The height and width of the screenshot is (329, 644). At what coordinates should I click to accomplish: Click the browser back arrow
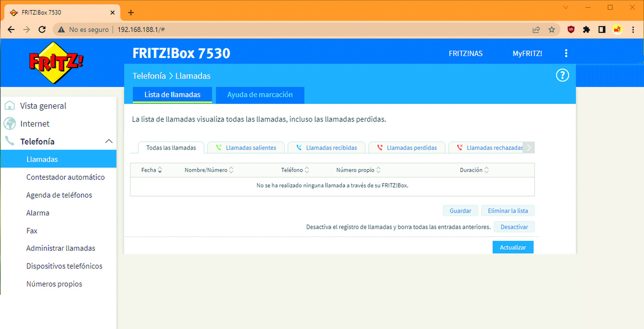point(11,30)
